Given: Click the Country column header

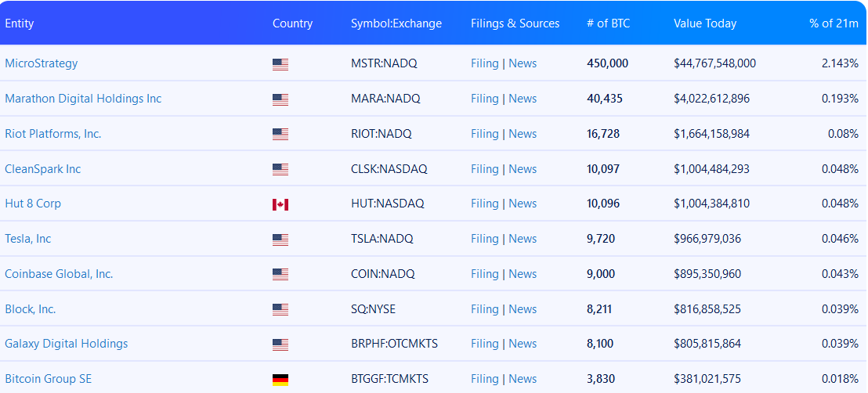Looking at the screenshot, I should click(x=292, y=23).
